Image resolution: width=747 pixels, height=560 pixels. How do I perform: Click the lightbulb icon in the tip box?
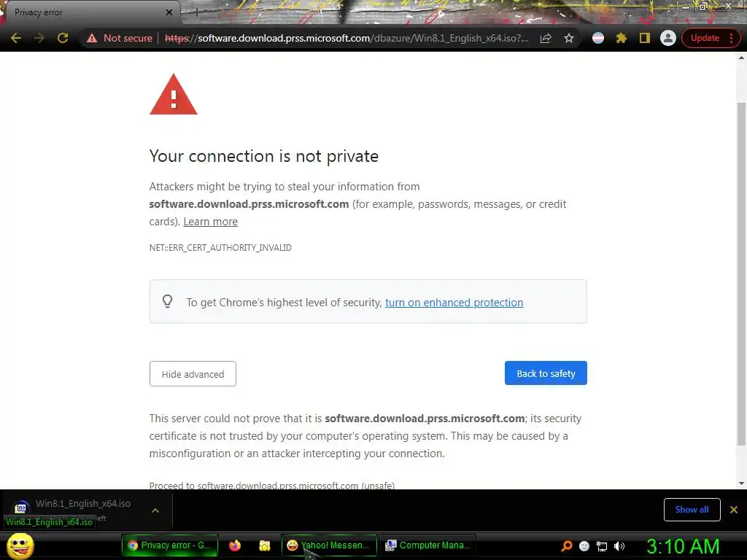tap(167, 301)
